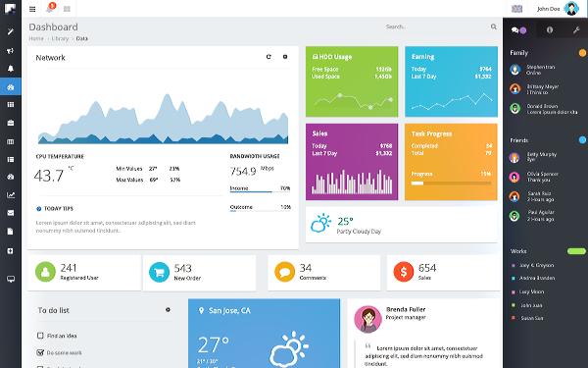588x368 pixels.
Task: Click the HDD Usage green card
Action: tap(352, 81)
